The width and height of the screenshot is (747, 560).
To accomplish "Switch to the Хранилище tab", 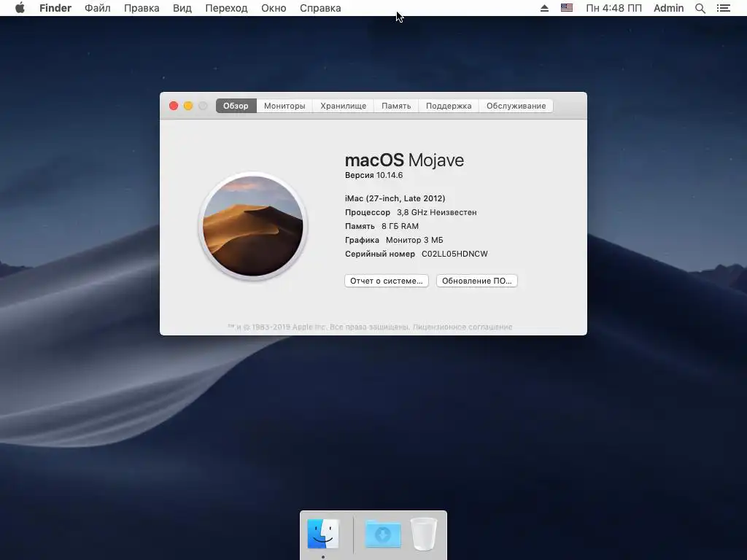I will (343, 106).
